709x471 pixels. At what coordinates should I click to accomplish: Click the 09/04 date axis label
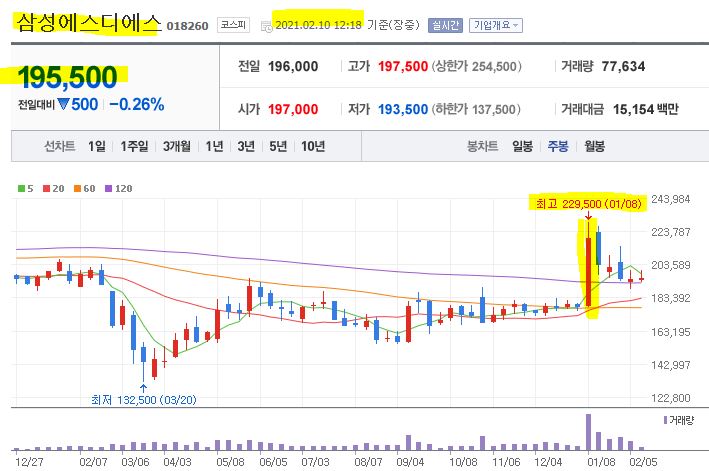pos(410,462)
